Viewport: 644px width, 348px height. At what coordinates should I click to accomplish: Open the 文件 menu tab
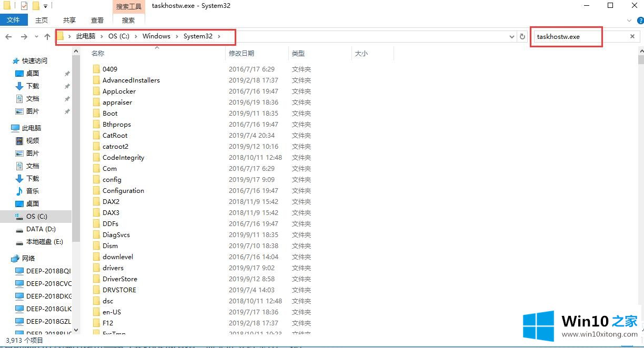pyautogui.click(x=14, y=20)
